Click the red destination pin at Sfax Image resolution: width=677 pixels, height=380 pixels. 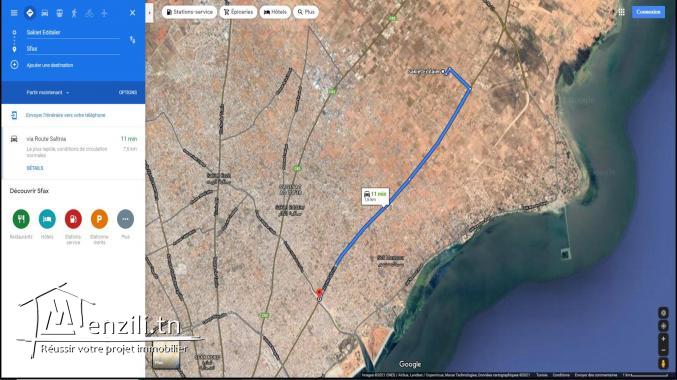(x=320, y=294)
